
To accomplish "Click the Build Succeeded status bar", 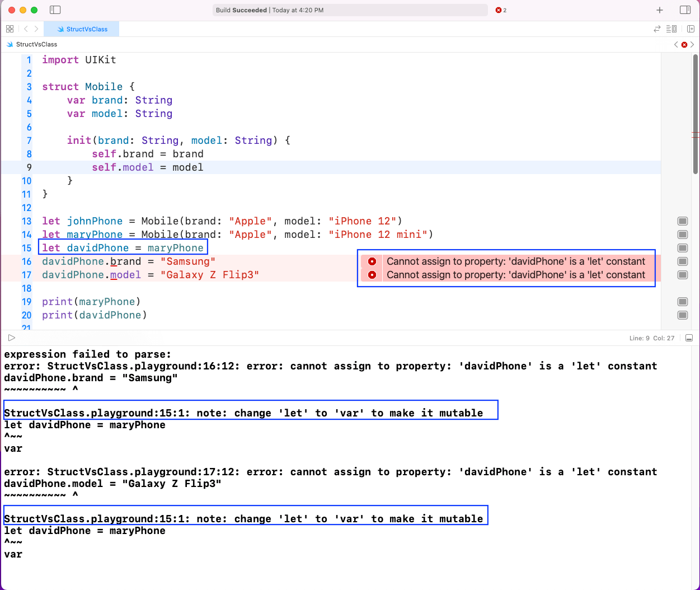I will [350, 10].
